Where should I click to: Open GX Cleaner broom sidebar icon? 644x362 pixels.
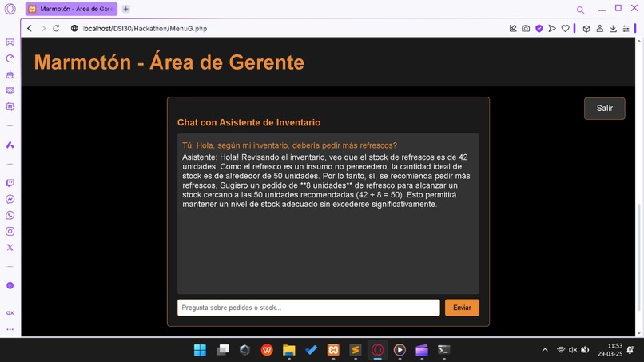tap(10, 74)
